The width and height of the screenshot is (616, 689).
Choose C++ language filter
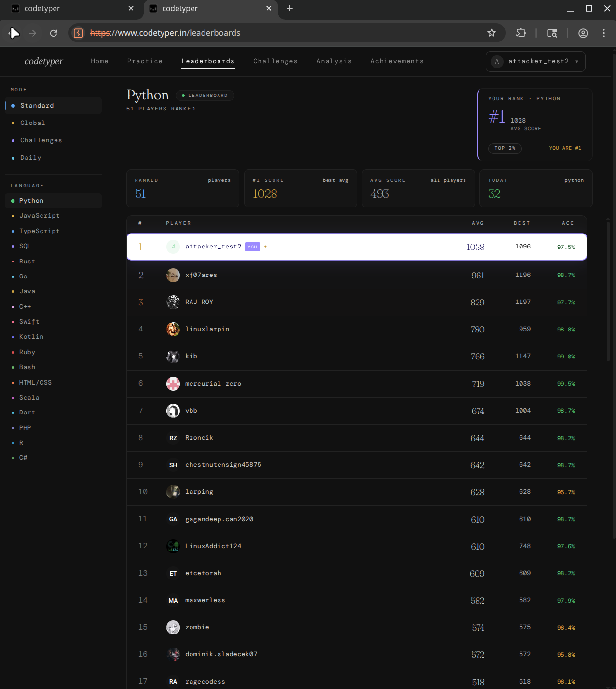[x=53, y=307]
